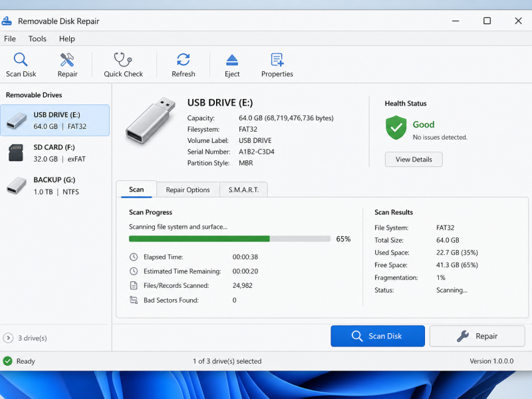Click the green scan progress bar

199,239
